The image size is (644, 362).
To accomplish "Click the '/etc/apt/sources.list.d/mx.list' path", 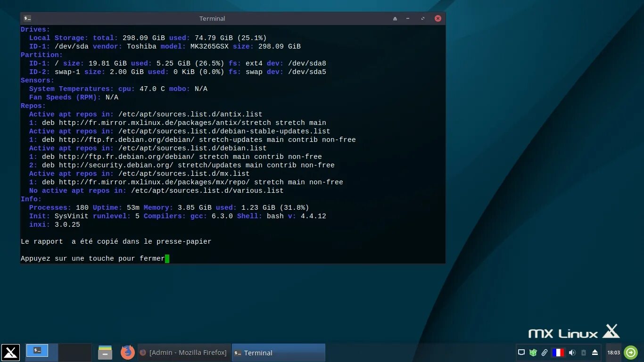I will click(184, 173).
